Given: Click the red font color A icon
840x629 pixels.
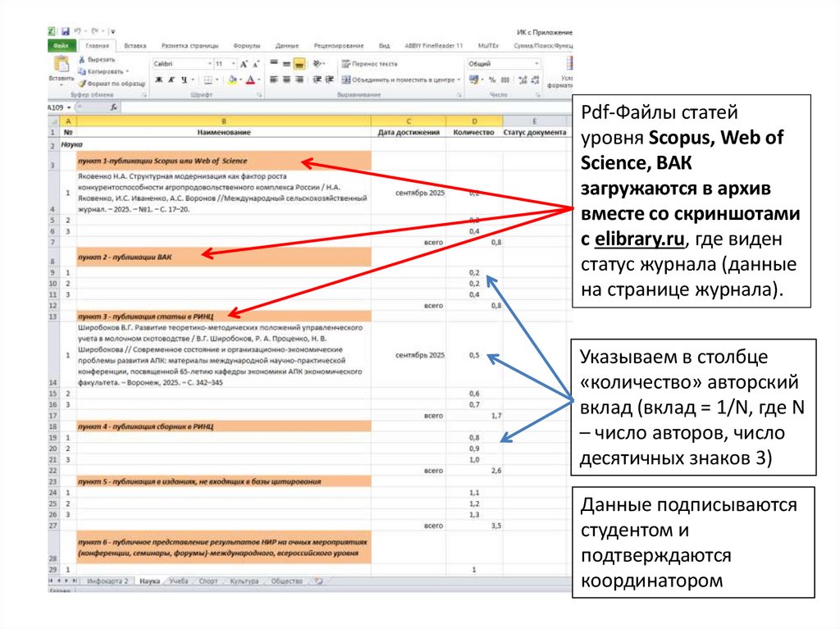Looking at the screenshot, I should coord(250,80).
